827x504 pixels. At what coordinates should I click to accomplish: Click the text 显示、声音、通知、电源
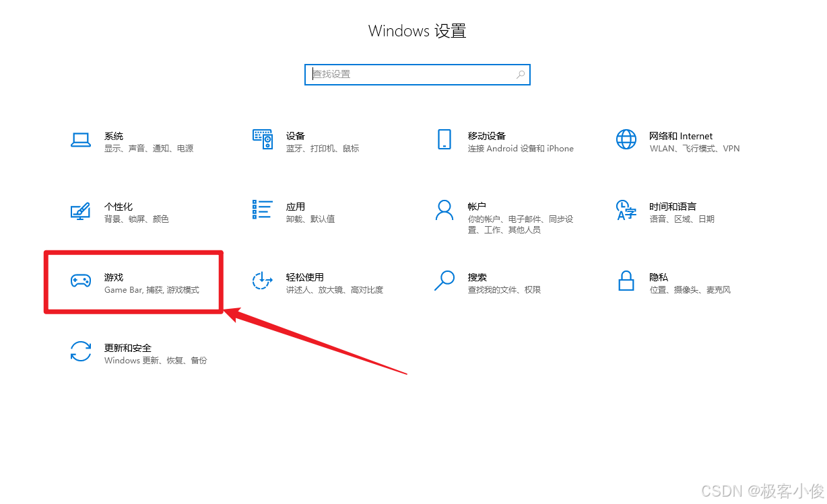[149, 149]
